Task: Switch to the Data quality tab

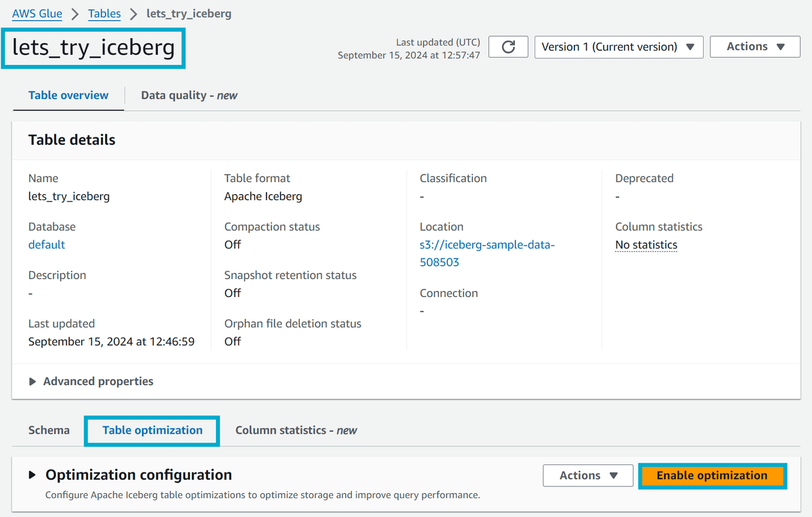Action: click(x=188, y=95)
